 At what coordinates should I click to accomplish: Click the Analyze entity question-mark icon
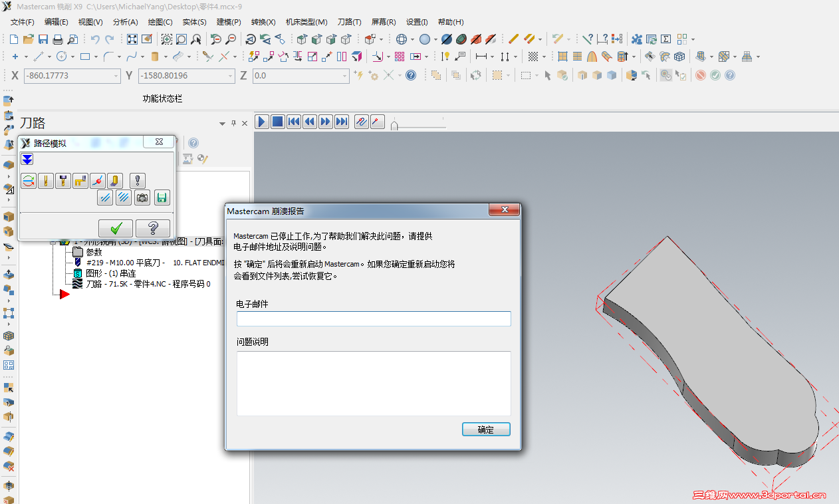[587, 39]
